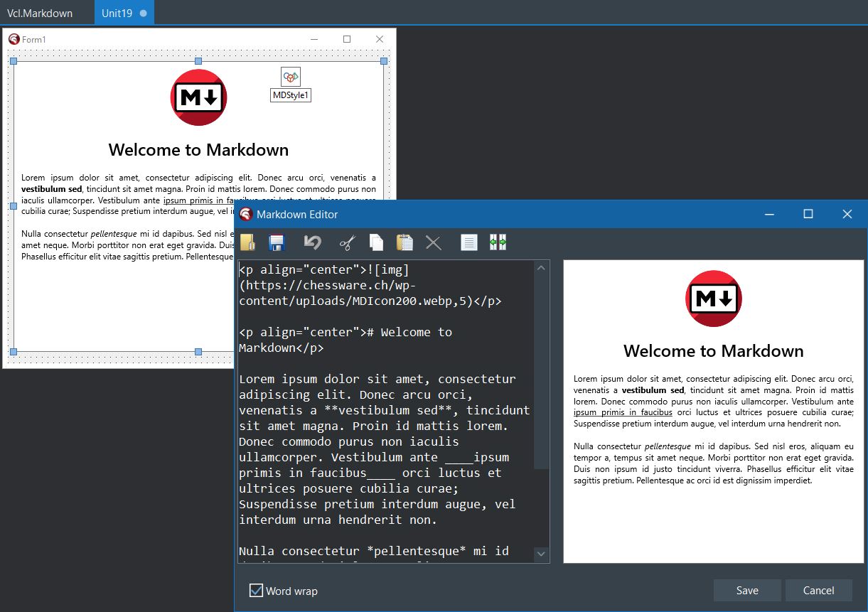Click the Markdown logo image on Form1
The image size is (868, 612).
click(198, 98)
